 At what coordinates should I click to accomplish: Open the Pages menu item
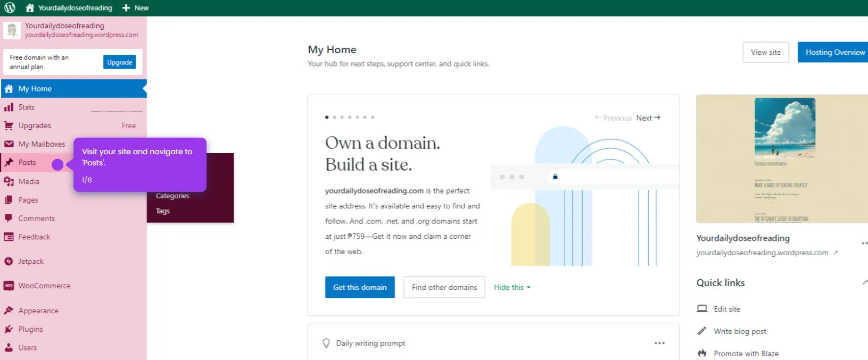(x=73, y=200)
